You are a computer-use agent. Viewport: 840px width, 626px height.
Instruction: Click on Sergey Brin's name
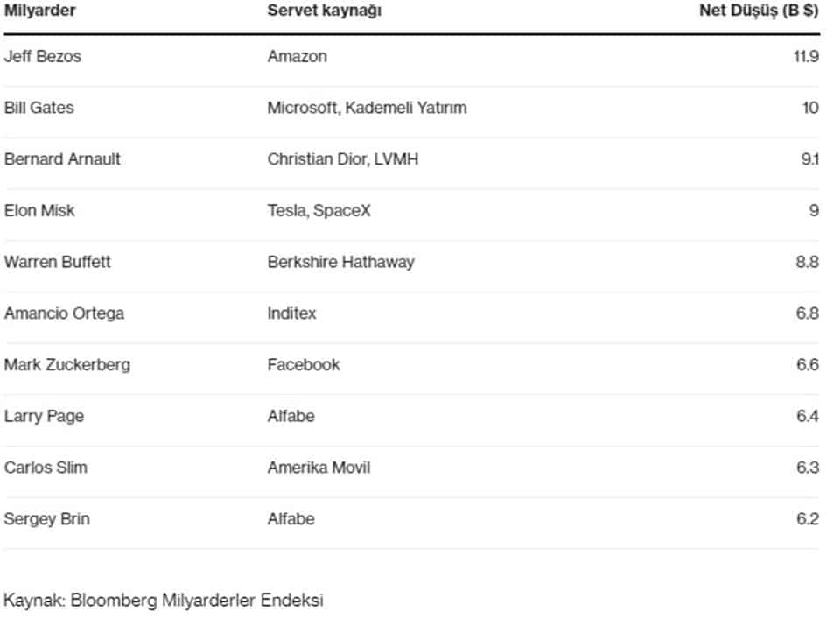tap(47, 519)
